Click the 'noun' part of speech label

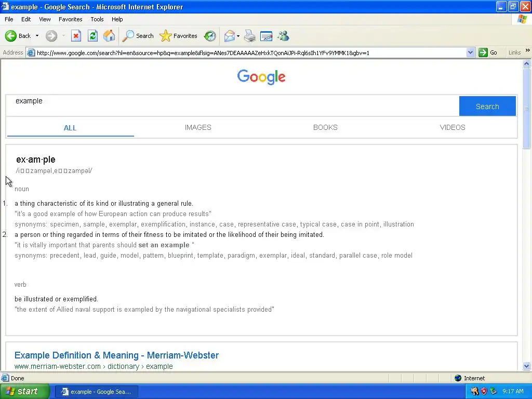[22, 189]
